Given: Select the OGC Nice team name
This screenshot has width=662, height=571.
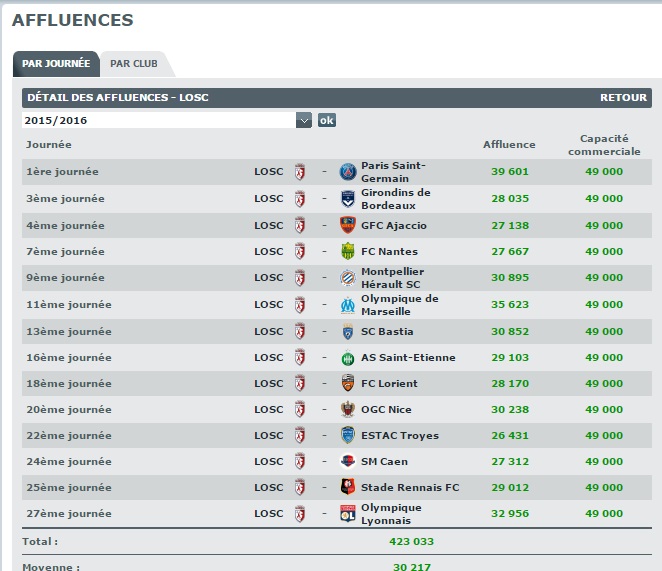Looking at the screenshot, I should coord(386,410).
